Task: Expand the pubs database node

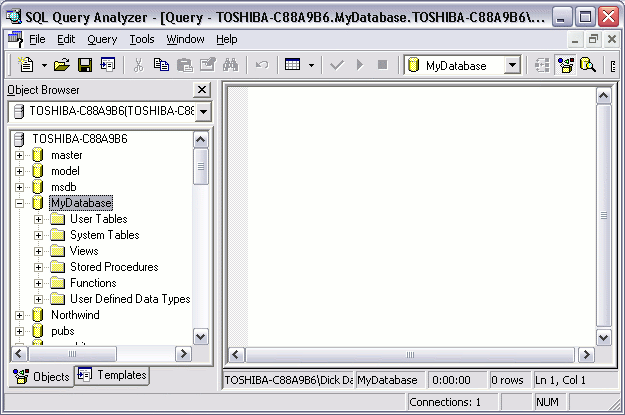Action: pos(19,331)
